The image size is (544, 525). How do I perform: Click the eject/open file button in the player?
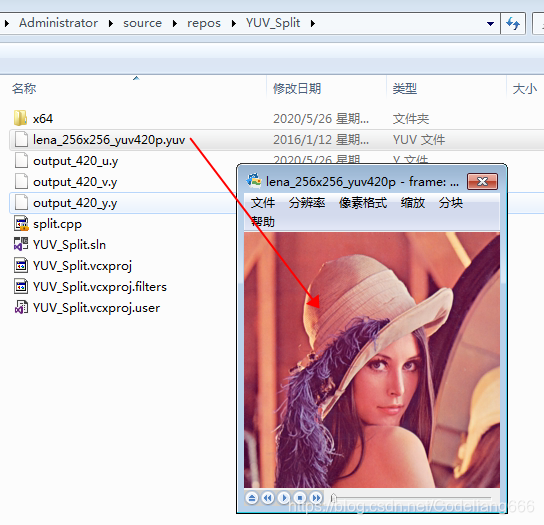click(252, 498)
